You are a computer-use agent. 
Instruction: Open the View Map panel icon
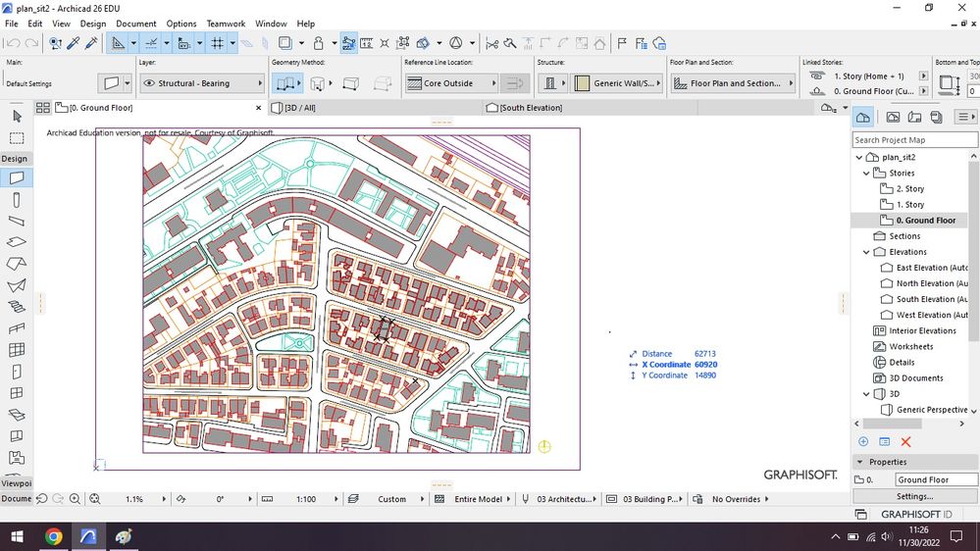tap(893, 118)
